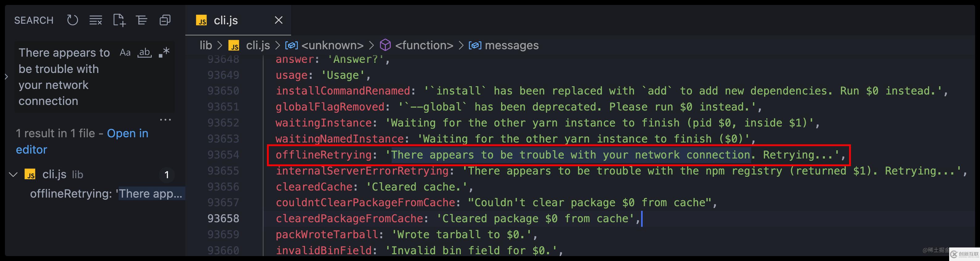This screenshot has width=980, height=261.
Task: Expand the replace field chevron
Action: coord(6,76)
